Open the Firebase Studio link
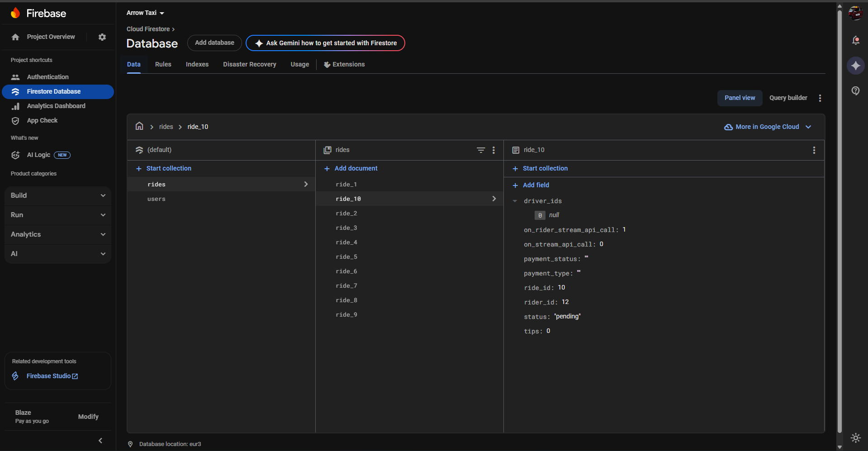The width and height of the screenshot is (868, 451). (x=52, y=376)
